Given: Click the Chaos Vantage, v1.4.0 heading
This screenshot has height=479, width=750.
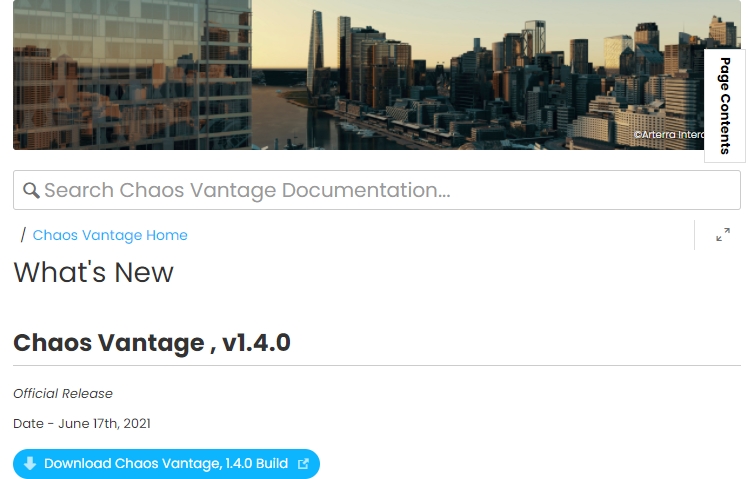Looking at the screenshot, I should (152, 343).
